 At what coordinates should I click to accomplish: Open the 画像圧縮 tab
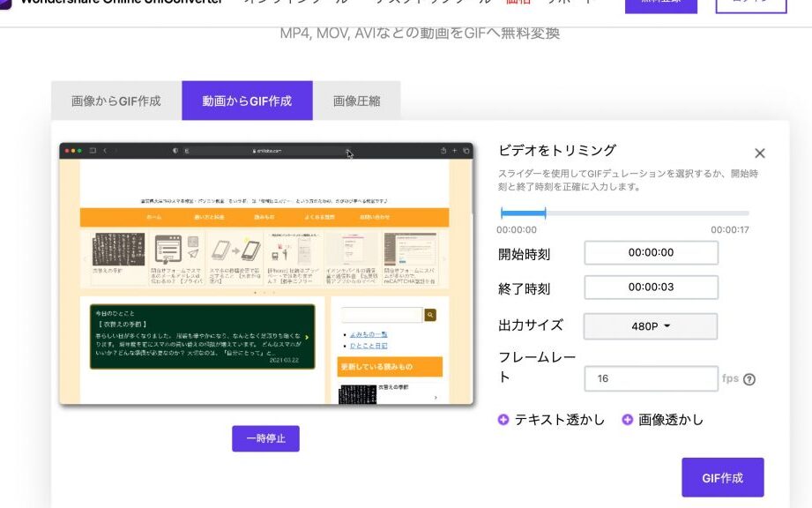coord(356,101)
